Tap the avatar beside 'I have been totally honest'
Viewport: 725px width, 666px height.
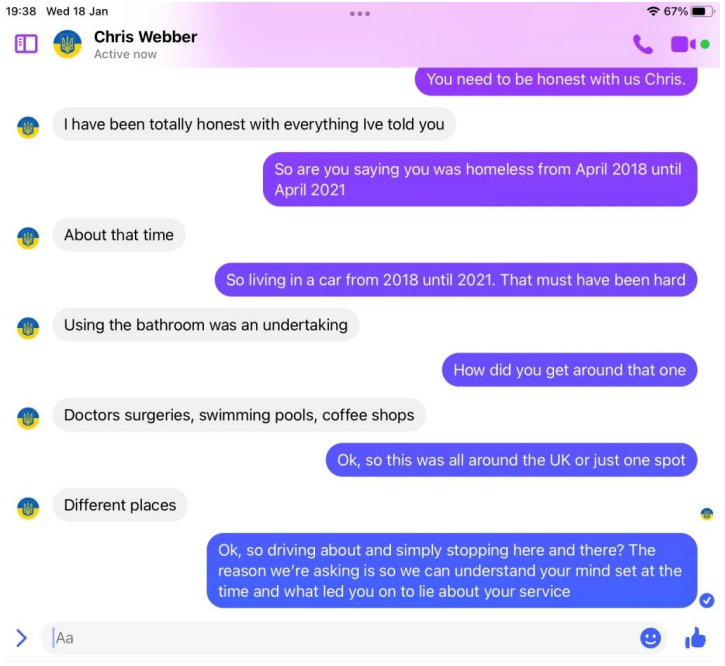pos(28,127)
